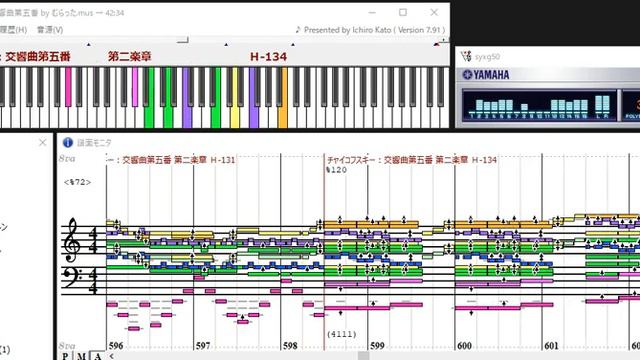The image size is (640, 360).
Task: Click the leftmost pink highlighted piano key
Action: click(x=68, y=87)
